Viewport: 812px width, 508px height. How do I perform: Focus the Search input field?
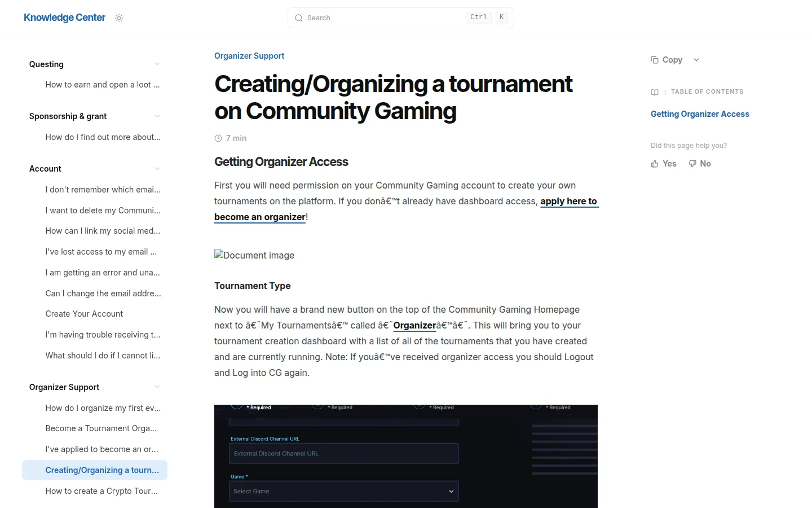click(x=401, y=18)
